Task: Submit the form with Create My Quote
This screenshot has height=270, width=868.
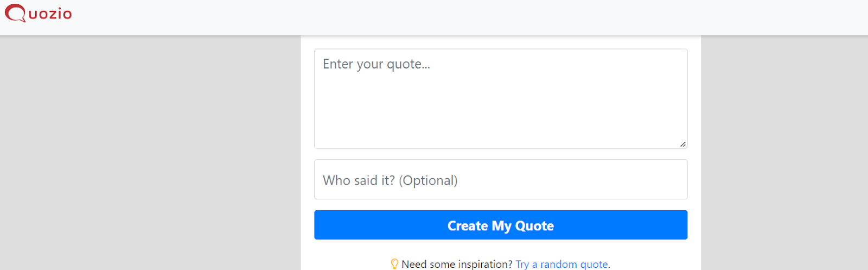Action: tap(501, 225)
